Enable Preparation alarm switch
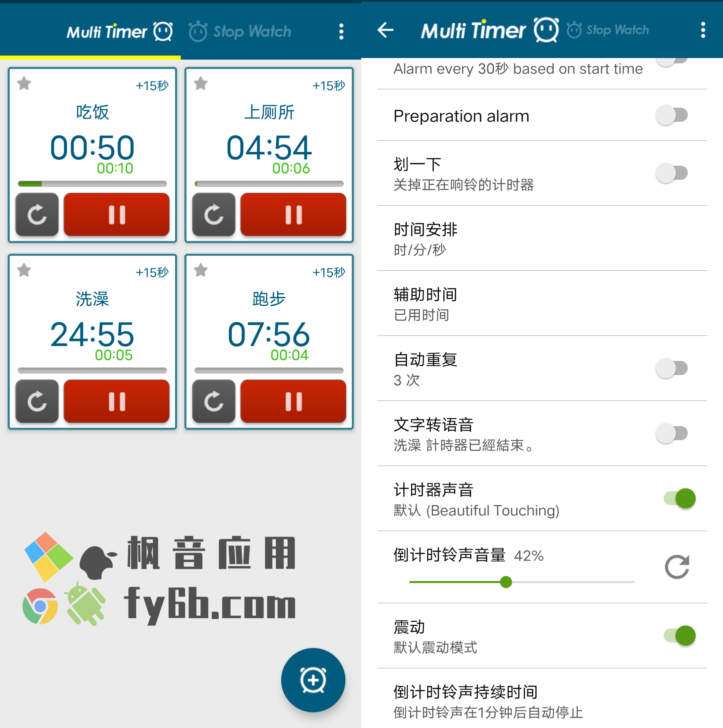The width and height of the screenshot is (723, 728). click(672, 115)
